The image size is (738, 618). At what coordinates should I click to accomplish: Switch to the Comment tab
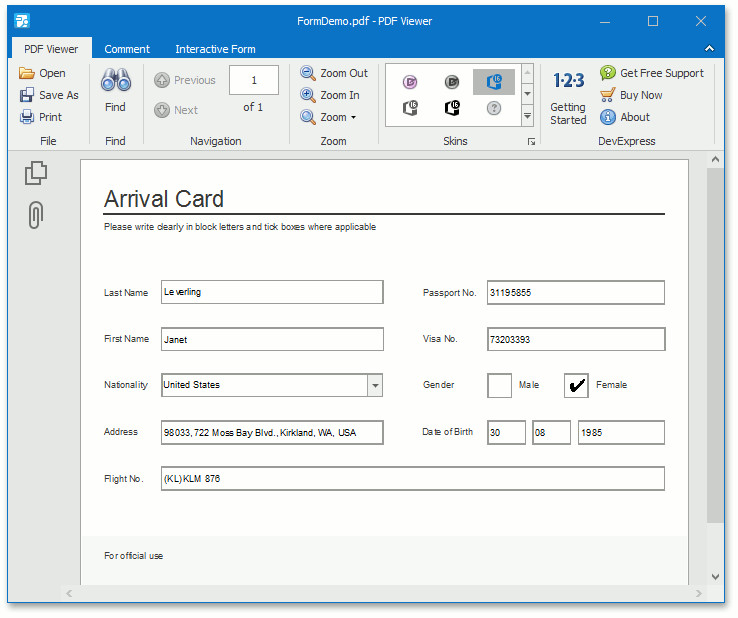[127, 49]
